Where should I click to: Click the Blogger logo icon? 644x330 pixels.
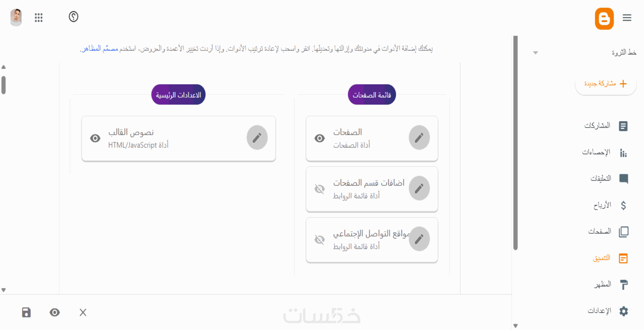(x=604, y=18)
